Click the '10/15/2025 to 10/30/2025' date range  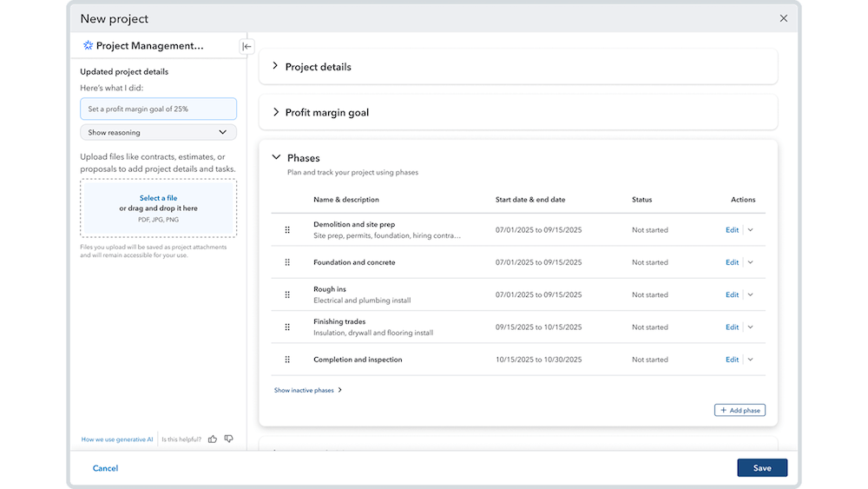click(x=539, y=360)
